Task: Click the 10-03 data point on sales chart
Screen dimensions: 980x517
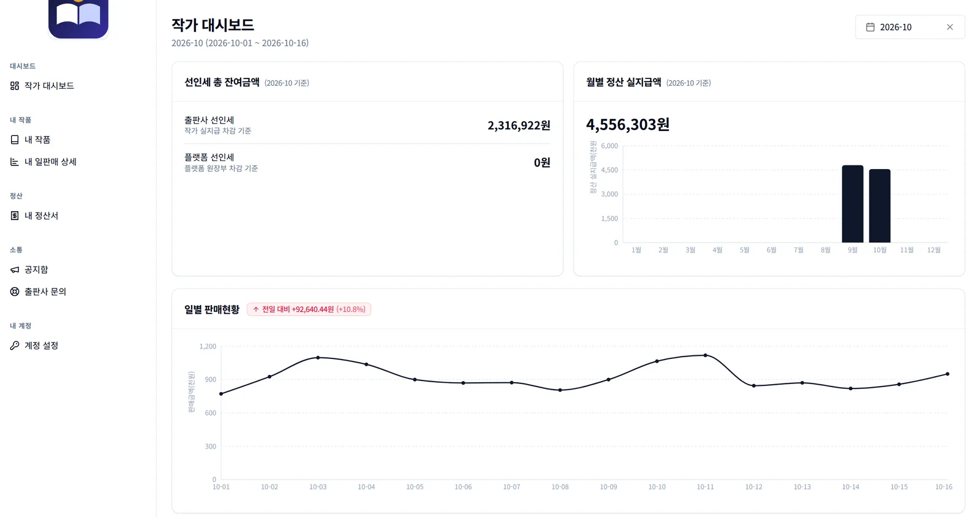Action: click(318, 358)
